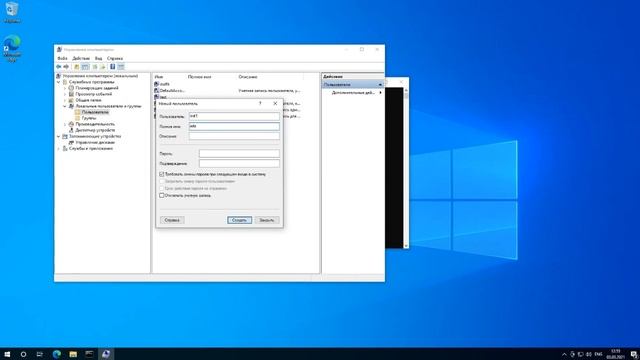Sort by the Имя column header
The width and height of the screenshot is (640, 360).
click(159, 77)
